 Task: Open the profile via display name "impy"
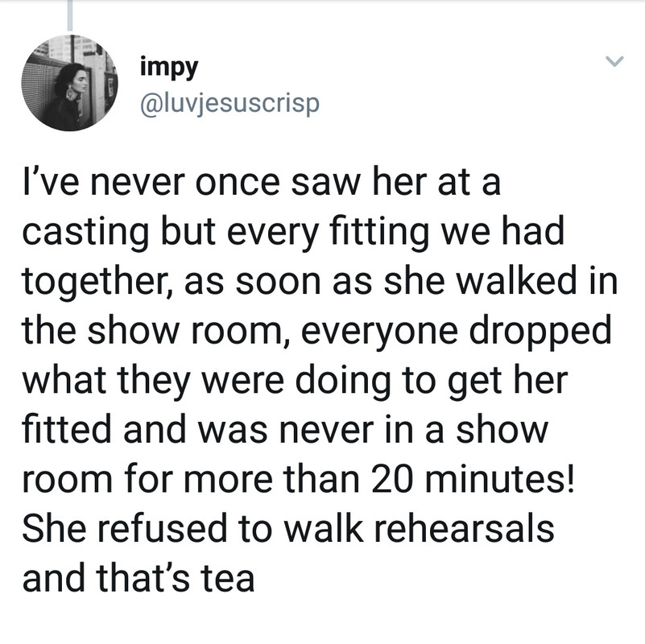169,68
